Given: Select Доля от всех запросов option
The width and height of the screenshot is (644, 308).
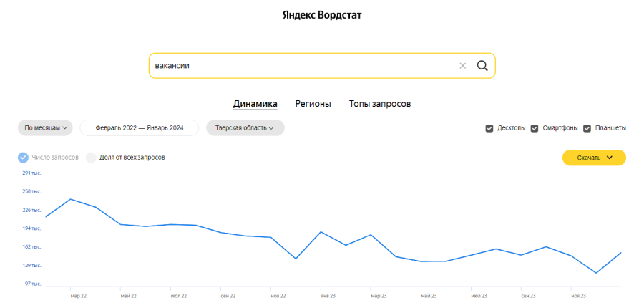Looking at the screenshot, I should 91,158.
